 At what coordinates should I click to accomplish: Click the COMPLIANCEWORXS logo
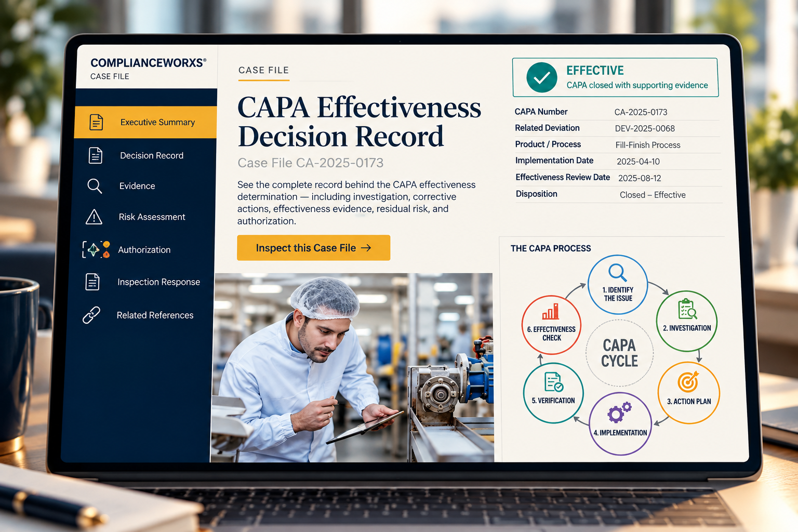(148, 63)
